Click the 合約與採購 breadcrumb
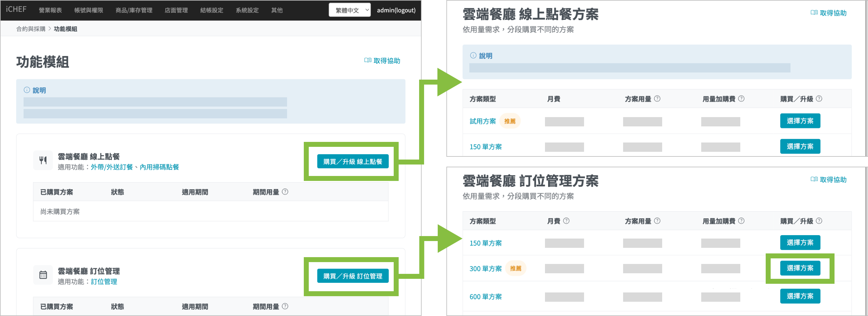The height and width of the screenshot is (316, 868). [31, 29]
